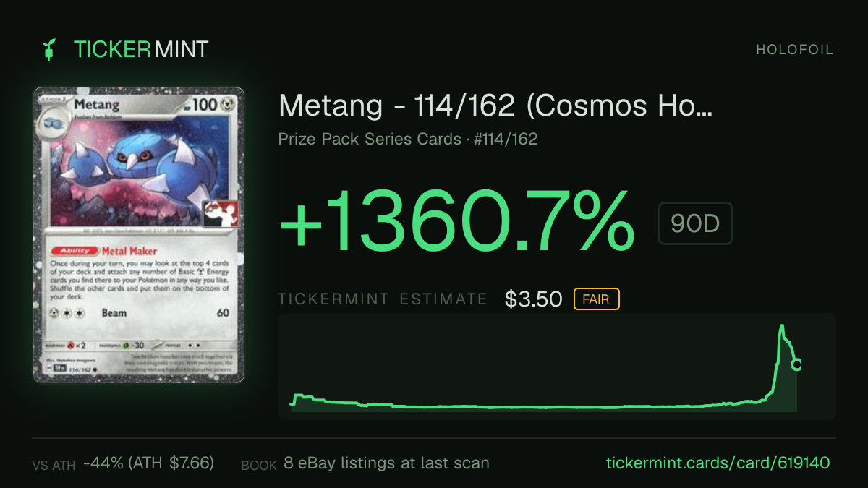Click the 8 eBay listings book text
The width and height of the screenshot is (868, 488).
click(386, 463)
